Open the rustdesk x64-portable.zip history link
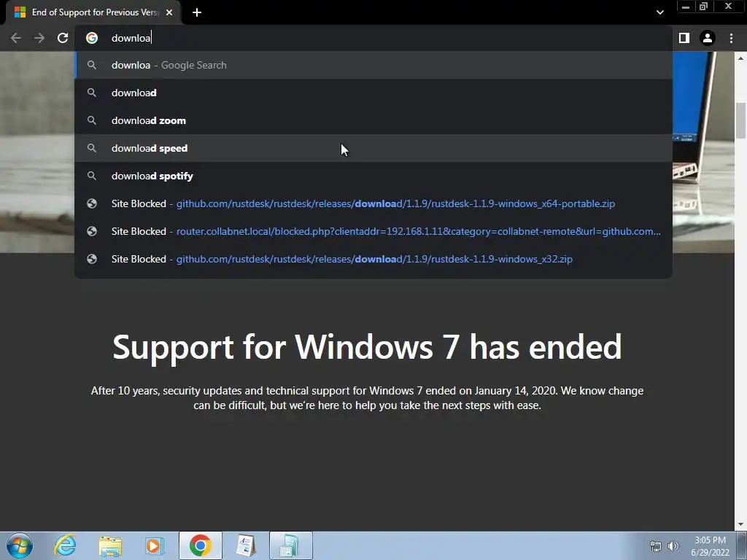Viewport: 747px width, 560px height. pos(373,204)
